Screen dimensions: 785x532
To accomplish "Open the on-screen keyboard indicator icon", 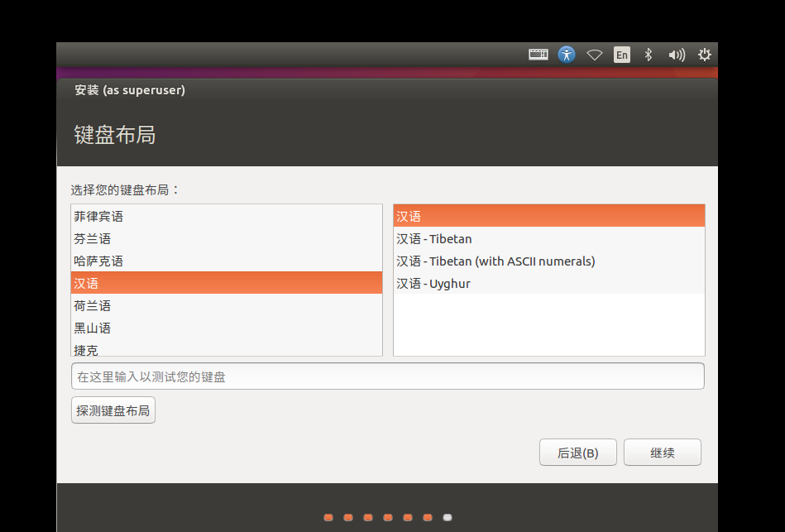I will pyautogui.click(x=538, y=55).
